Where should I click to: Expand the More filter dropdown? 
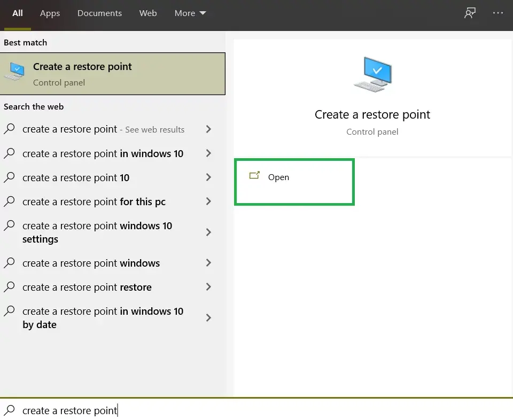coord(190,13)
